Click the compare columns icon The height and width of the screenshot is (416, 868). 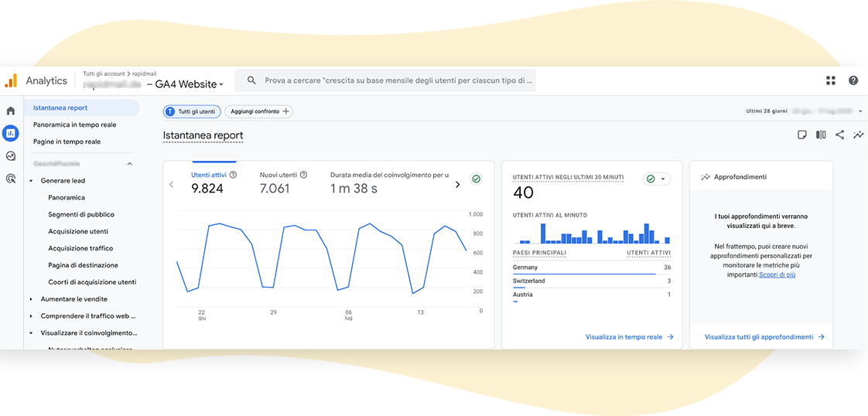point(821,135)
